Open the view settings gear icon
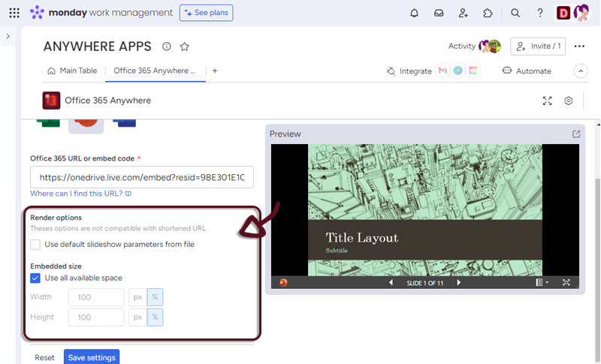601x364 pixels. [569, 101]
